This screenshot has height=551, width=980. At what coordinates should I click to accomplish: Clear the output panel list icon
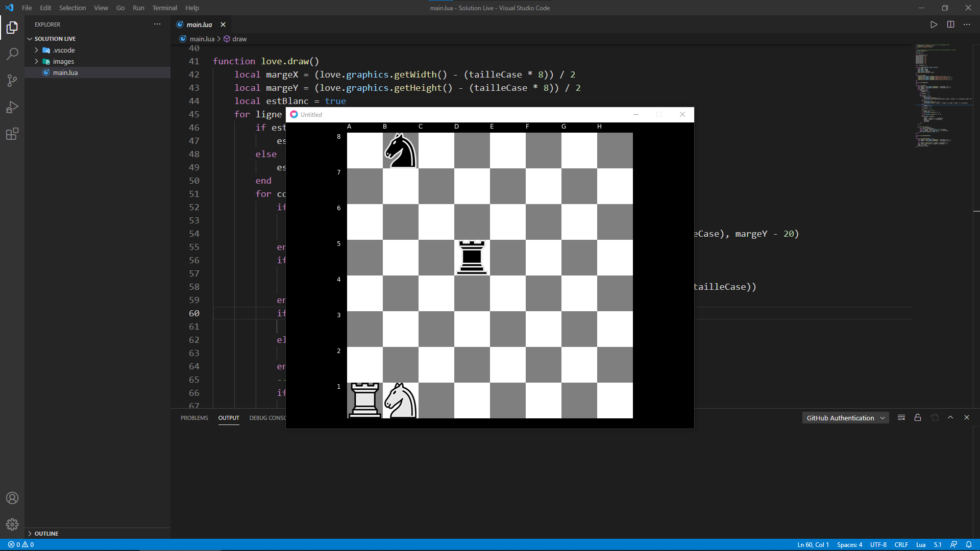click(x=901, y=418)
